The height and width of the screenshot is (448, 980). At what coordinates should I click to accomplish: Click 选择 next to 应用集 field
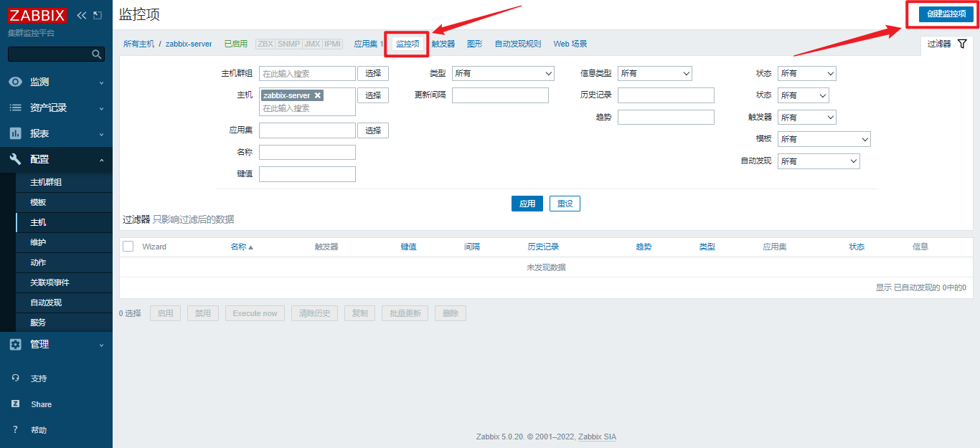click(x=373, y=130)
